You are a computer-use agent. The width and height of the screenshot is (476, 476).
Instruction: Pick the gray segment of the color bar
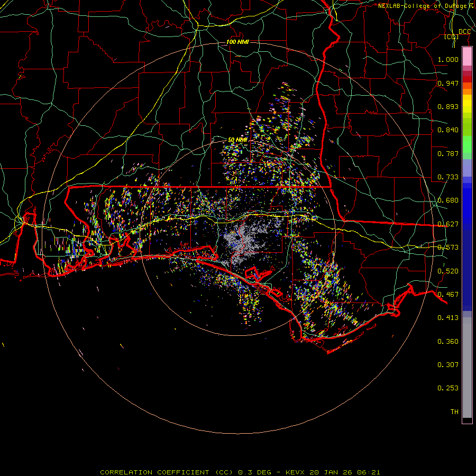[467, 365]
